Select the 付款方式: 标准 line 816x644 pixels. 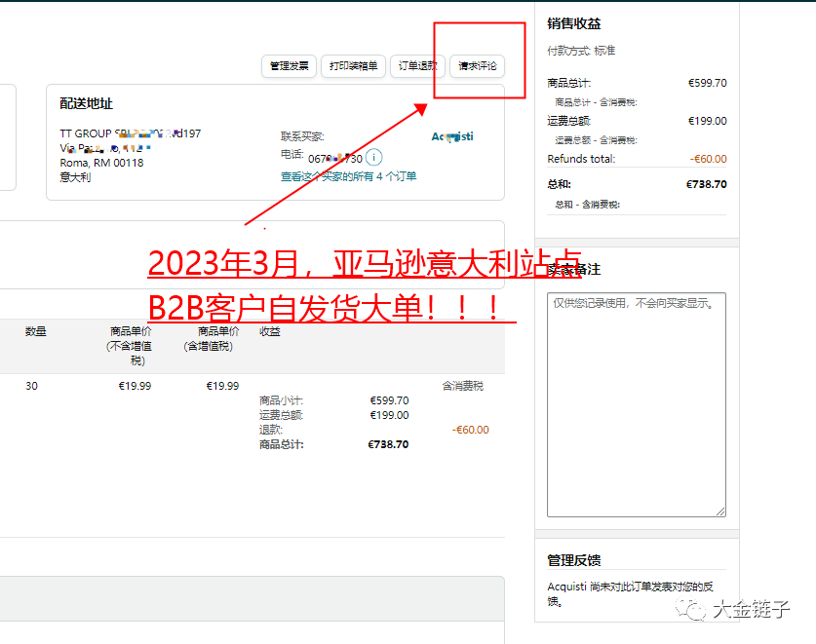(581, 51)
